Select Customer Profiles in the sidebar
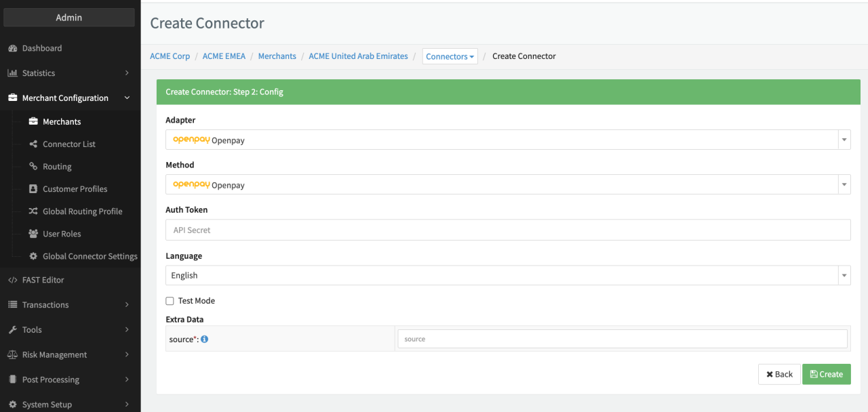Viewport: 868px width, 412px height. [x=75, y=189]
